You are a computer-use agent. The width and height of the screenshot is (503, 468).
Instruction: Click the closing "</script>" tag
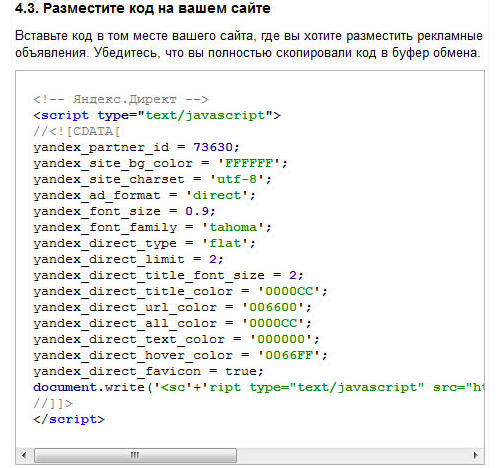coord(69,419)
